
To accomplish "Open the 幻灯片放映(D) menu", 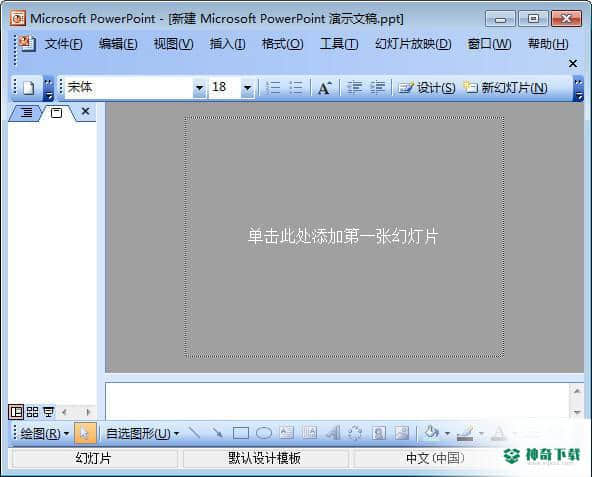I will tap(413, 44).
